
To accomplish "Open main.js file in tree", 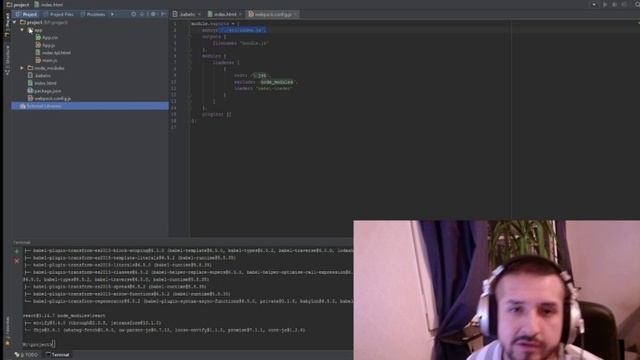I will pyautogui.click(x=47, y=60).
